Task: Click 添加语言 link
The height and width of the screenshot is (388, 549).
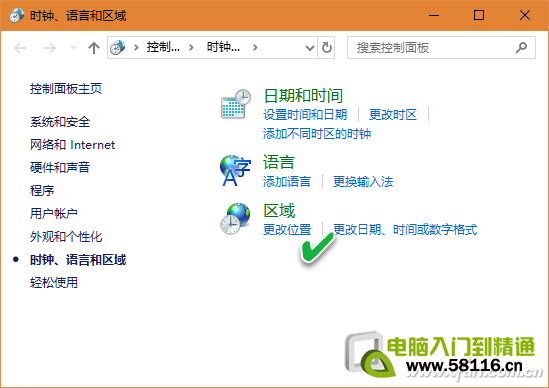Action: coord(287,181)
